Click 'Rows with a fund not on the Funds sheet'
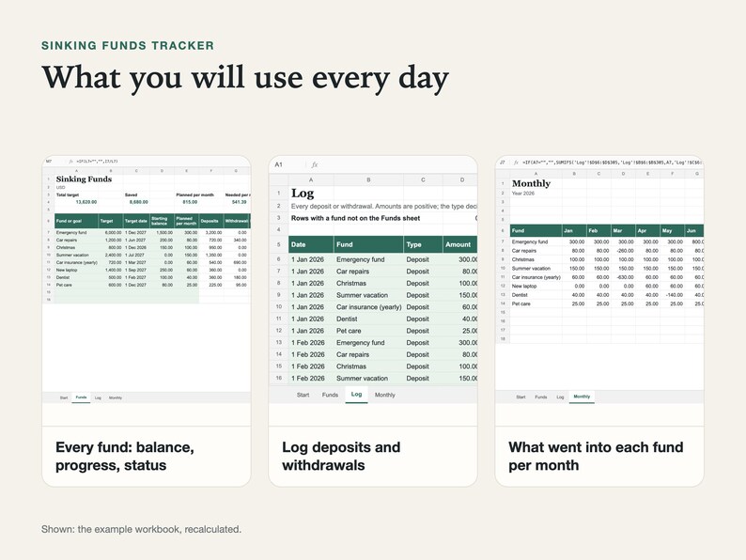Screen dimensions: 746x560 (355, 218)
